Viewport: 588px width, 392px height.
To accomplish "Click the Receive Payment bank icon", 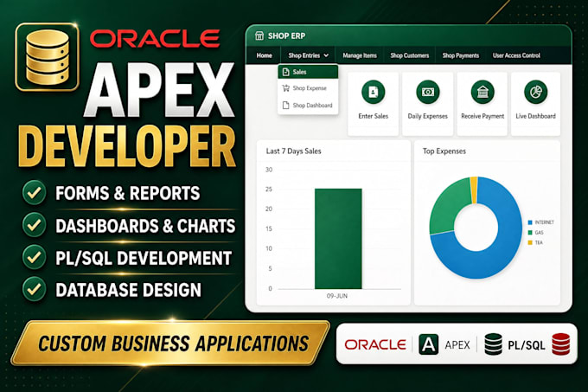I will pos(483,92).
